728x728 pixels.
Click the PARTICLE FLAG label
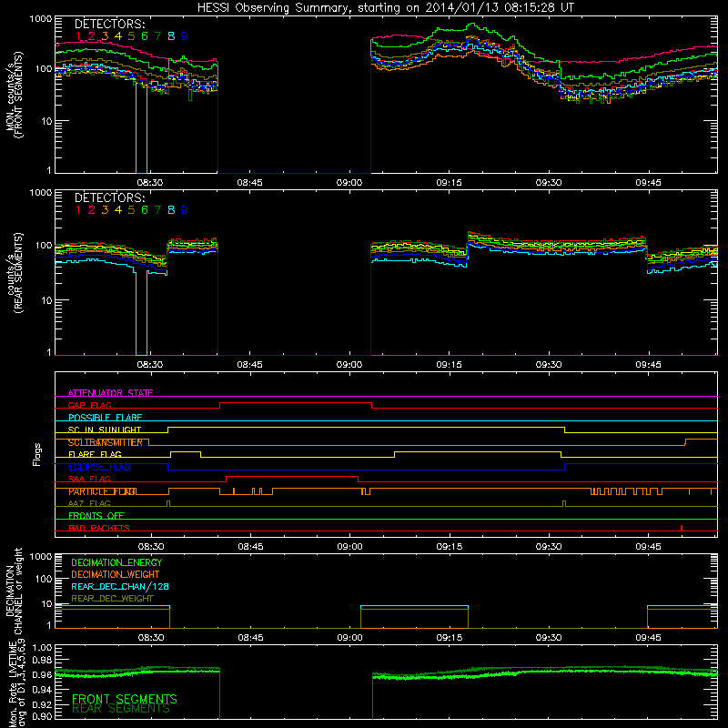[x=103, y=491]
